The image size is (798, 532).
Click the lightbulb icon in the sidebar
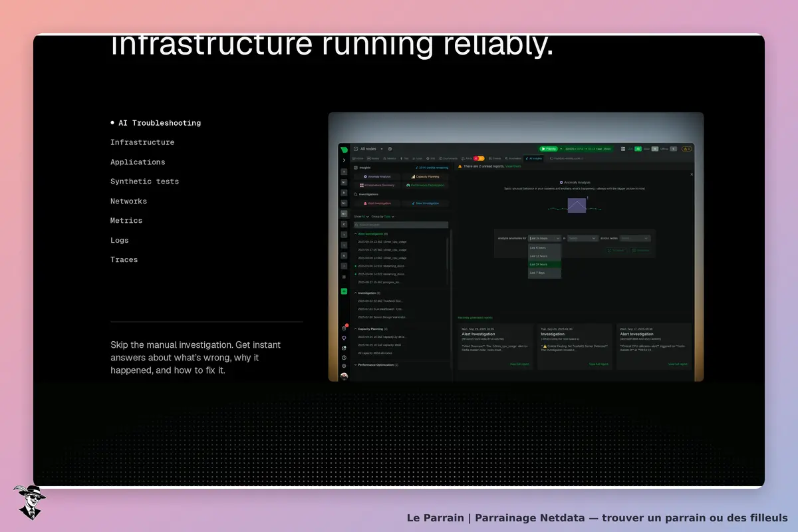[x=344, y=338]
